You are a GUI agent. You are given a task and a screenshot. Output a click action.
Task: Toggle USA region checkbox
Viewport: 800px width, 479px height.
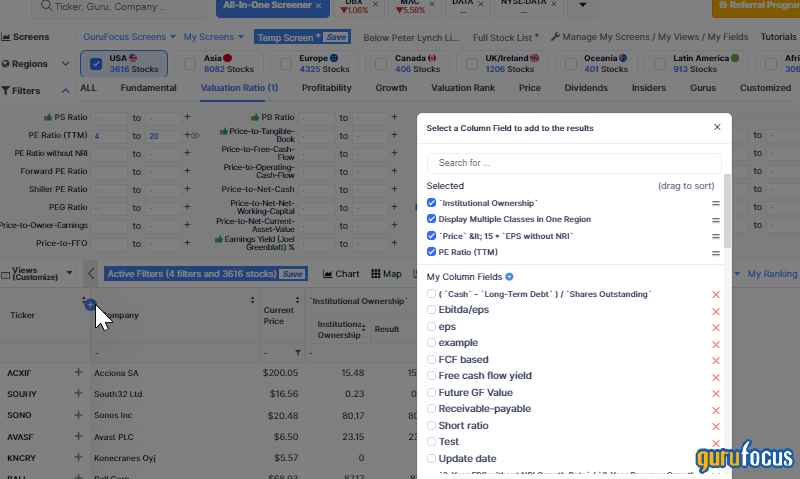pyautogui.click(x=96, y=64)
